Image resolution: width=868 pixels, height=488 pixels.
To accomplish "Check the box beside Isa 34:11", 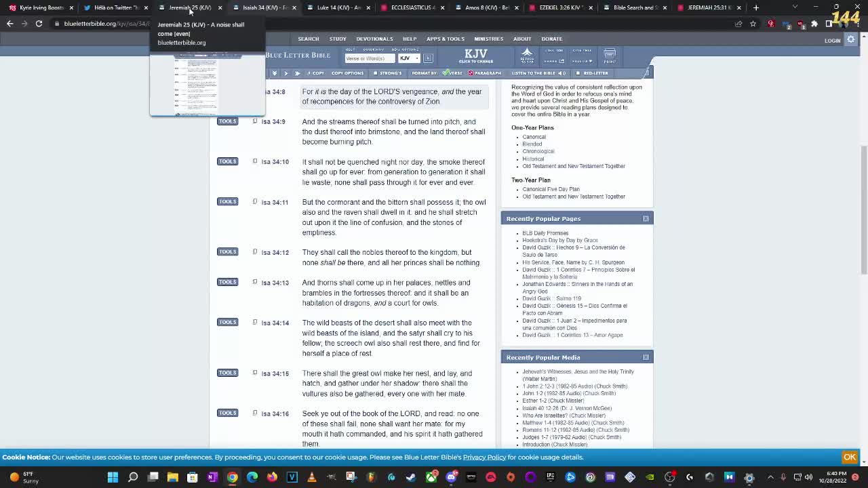I will pyautogui.click(x=255, y=201).
